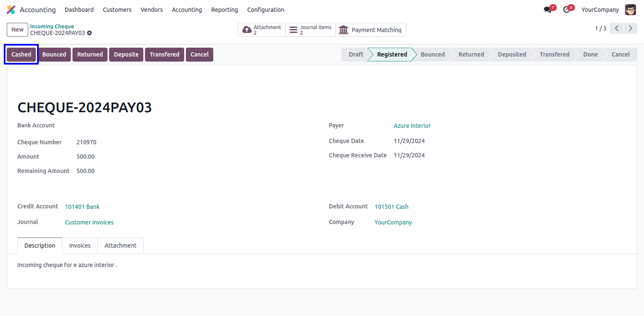644x316 pixels.
Task: Click the Transfered action button
Action: click(164, 54)
